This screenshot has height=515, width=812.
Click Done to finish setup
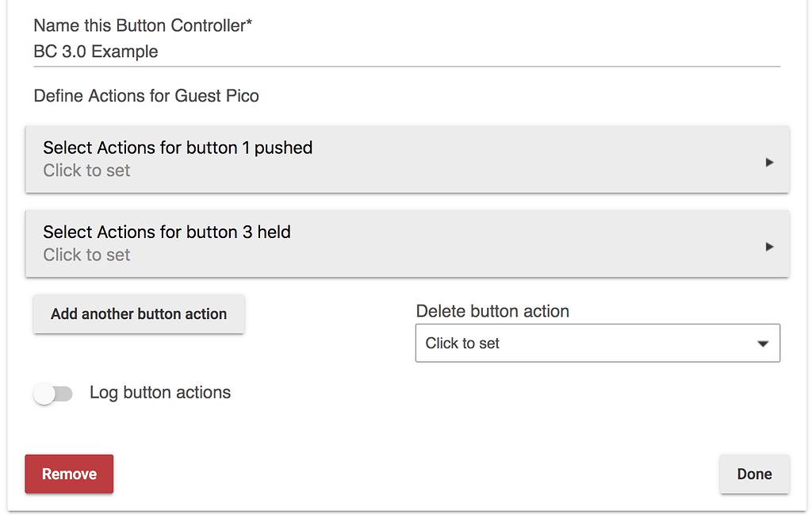tap(754, 474)
